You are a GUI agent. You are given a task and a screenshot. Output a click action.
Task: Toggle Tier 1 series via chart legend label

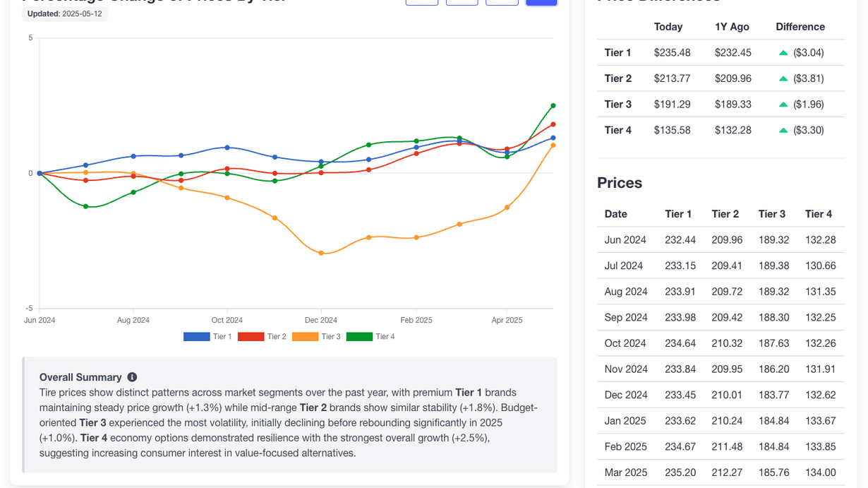tap(222, 337)
